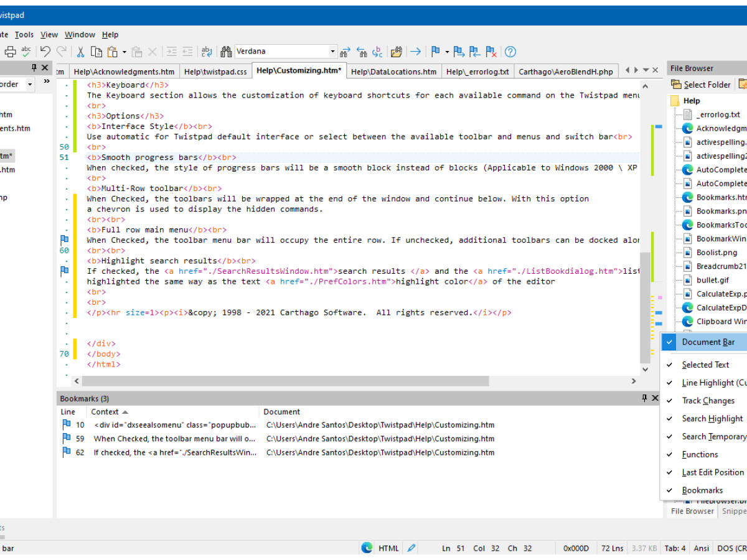Run spell check with abc icon
Viewport: 747px width, 560px height.
pyautogui.click(x=26, y=52)
